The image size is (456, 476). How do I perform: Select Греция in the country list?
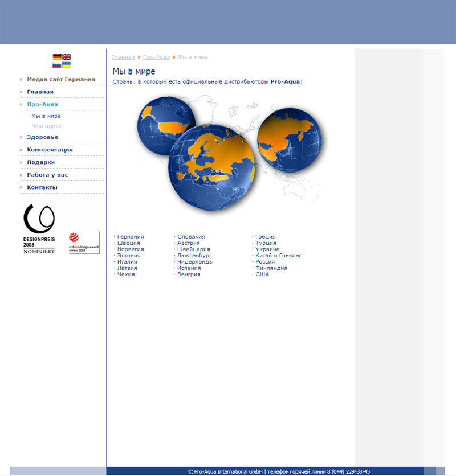coord(266,236)
